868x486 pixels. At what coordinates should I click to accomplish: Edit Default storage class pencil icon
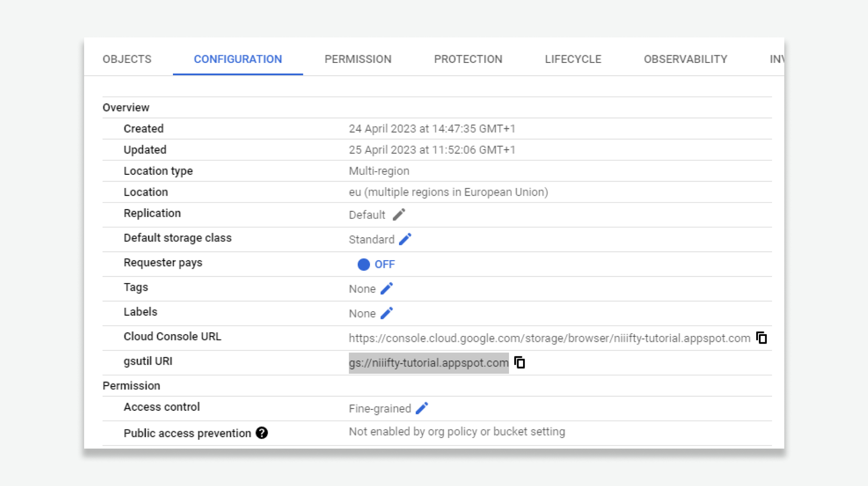click(405, 239)
